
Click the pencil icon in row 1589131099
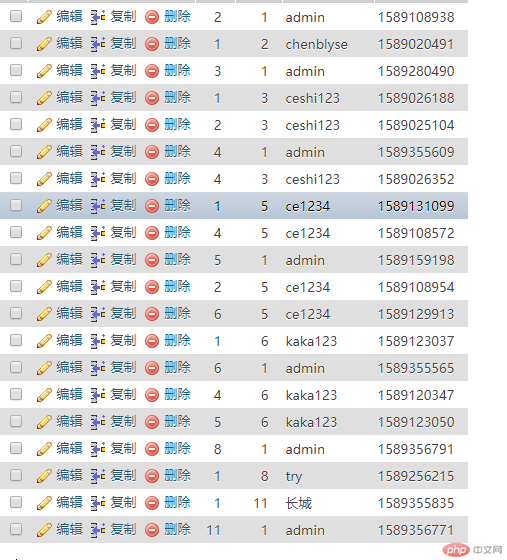coord(44,206)
